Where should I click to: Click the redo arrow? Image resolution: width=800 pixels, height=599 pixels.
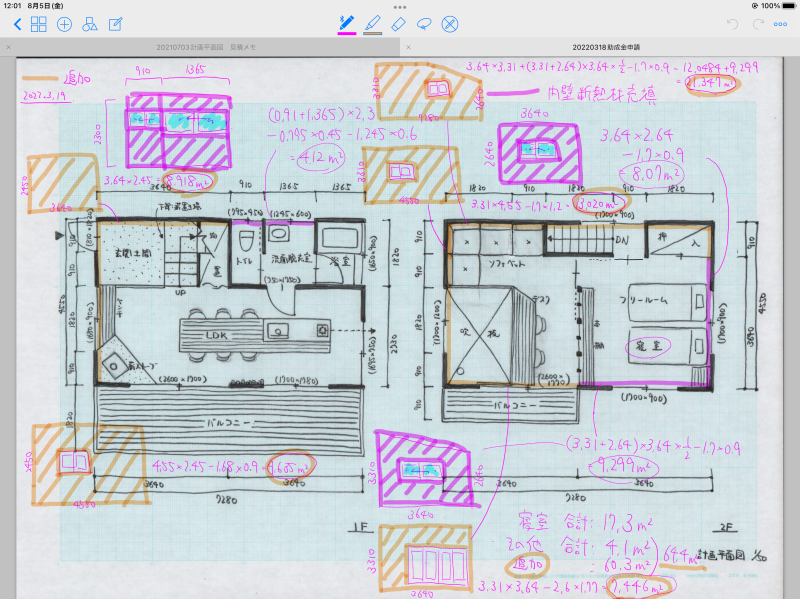click(757, 23)
